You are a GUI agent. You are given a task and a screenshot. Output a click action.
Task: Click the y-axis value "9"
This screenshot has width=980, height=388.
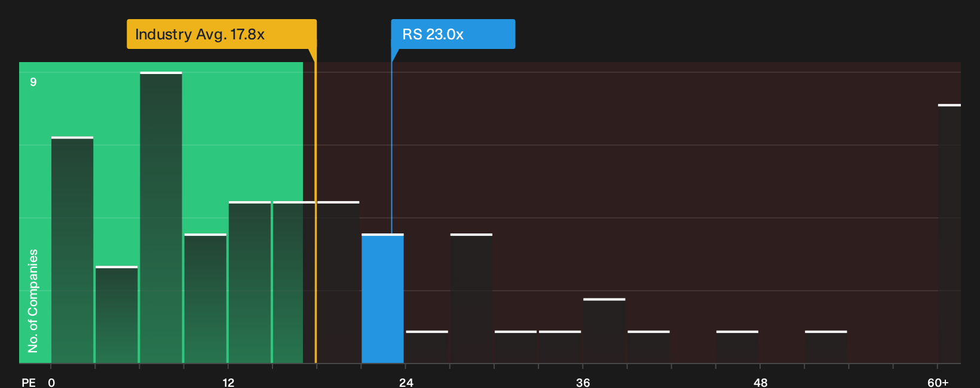33,82
